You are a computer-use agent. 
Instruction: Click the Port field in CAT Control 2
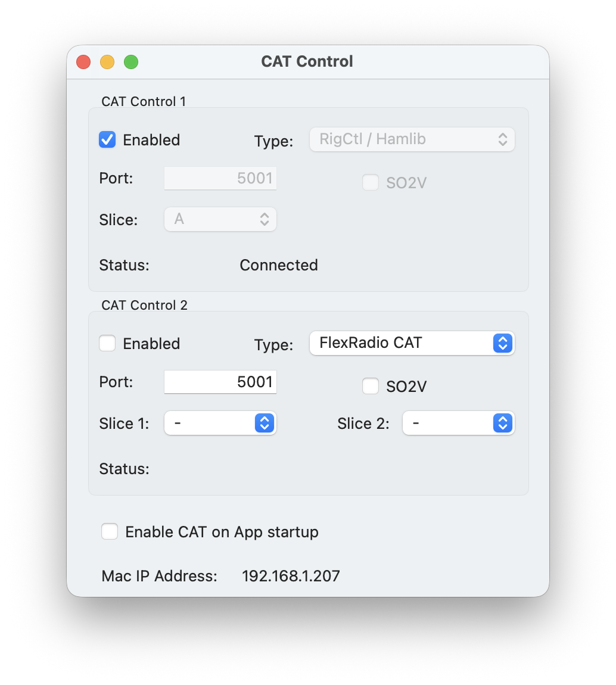pos(220,382)
